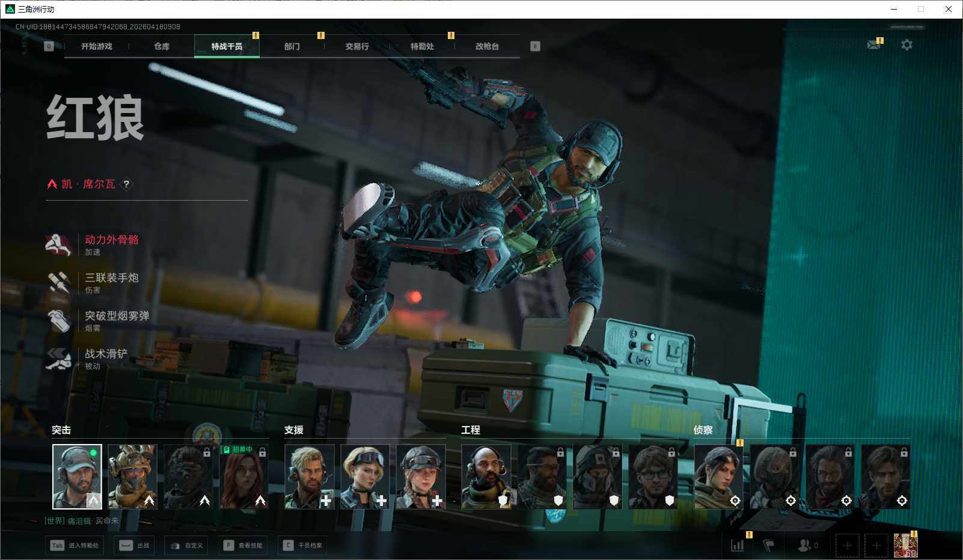Select the helmeted masked assault operator portrait
Screen dimensions: 963x560
coord(132,476)
